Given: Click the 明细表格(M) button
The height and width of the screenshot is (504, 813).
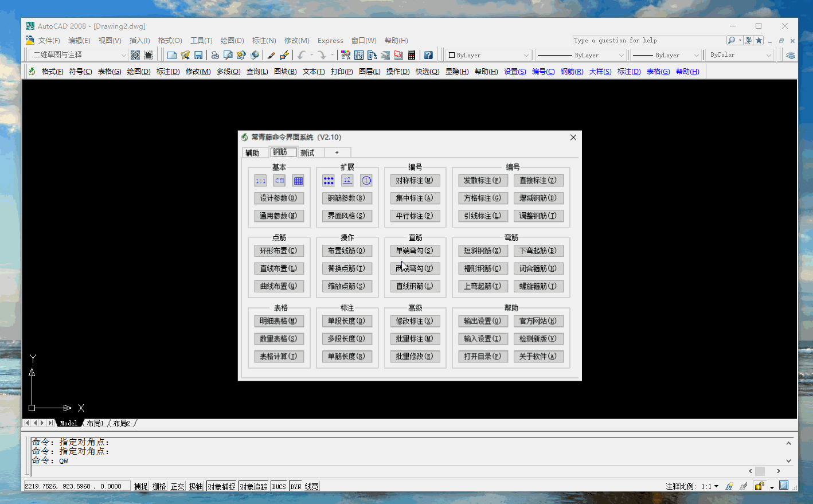Looking at the screenshot, I should pyautogui.click(x=279, y=321).
